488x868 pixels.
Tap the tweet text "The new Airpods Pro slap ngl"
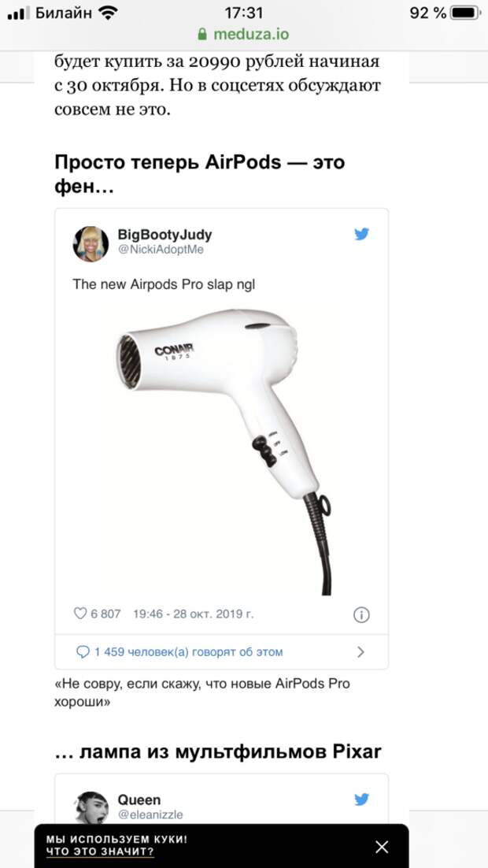click(164, 284)
